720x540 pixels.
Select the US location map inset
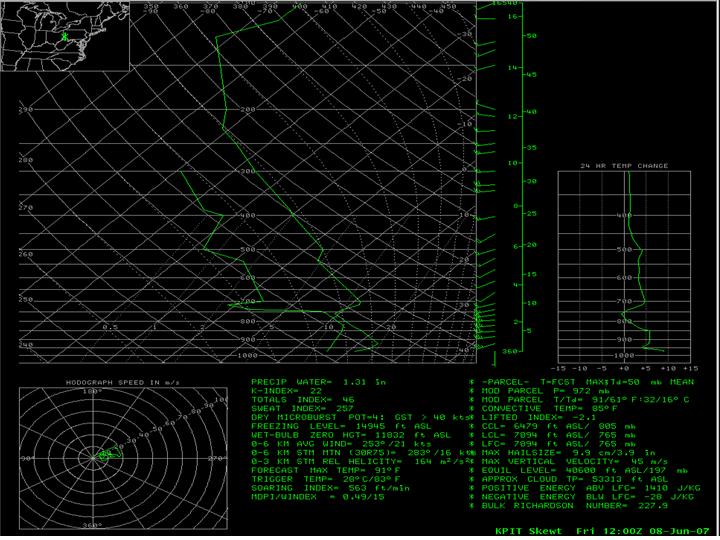tap(65, 36)
